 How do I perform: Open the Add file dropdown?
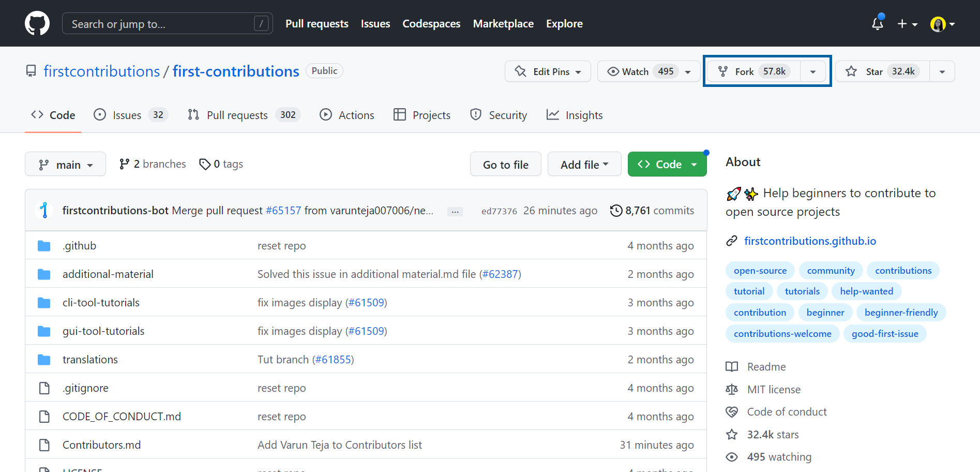[x=584, y=164]
